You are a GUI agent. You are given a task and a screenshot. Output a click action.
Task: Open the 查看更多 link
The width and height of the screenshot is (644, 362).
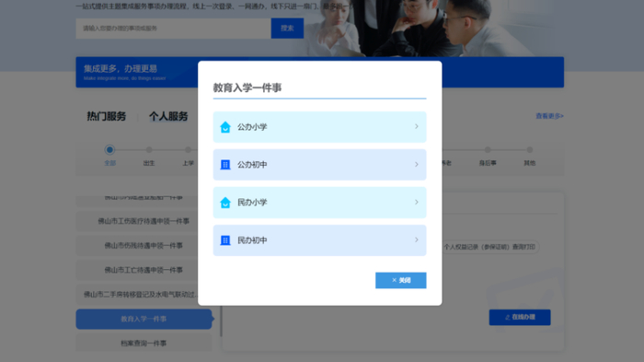coord(549,116)
